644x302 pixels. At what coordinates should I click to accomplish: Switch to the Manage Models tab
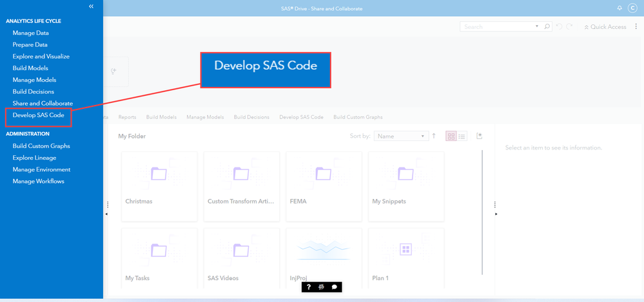[206, 117]
